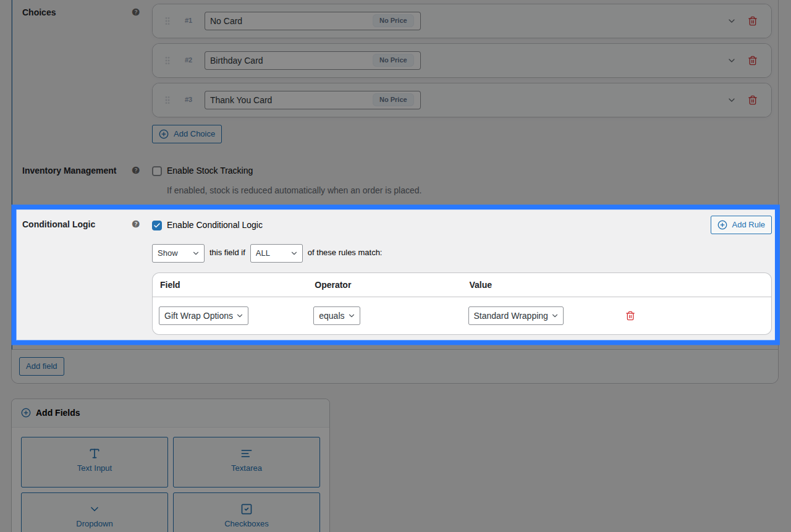Click No Price badge on Birthday Card

coord(393,61)
